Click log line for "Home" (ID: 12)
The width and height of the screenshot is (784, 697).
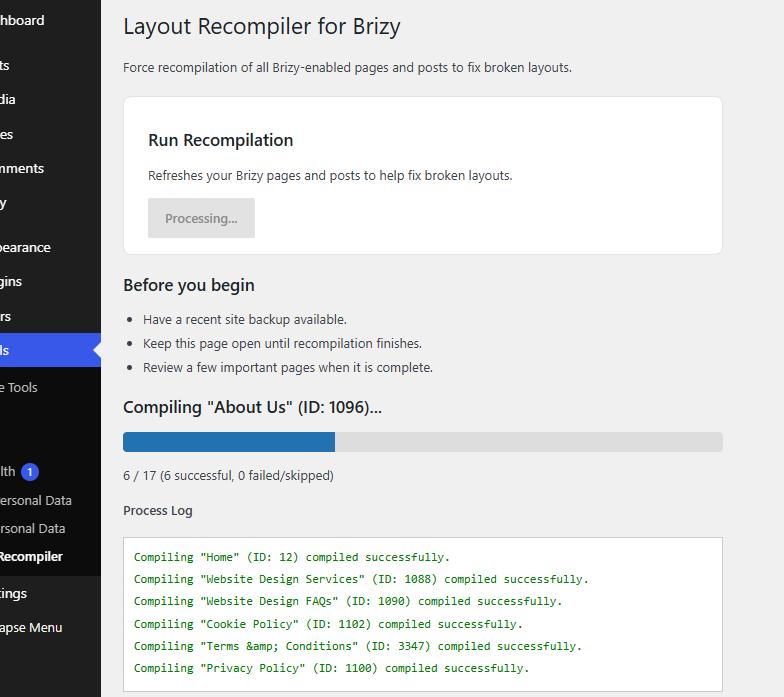click(292, 557)
